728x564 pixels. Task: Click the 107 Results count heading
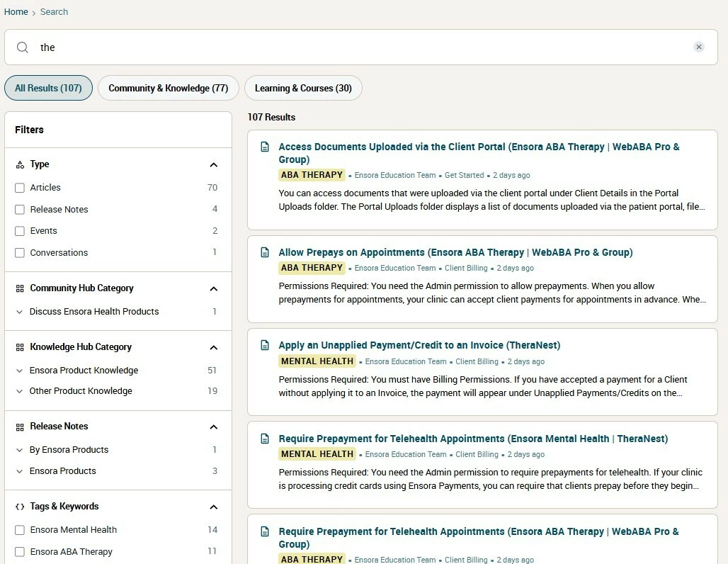pyautogui.click(x=271, y=117)
